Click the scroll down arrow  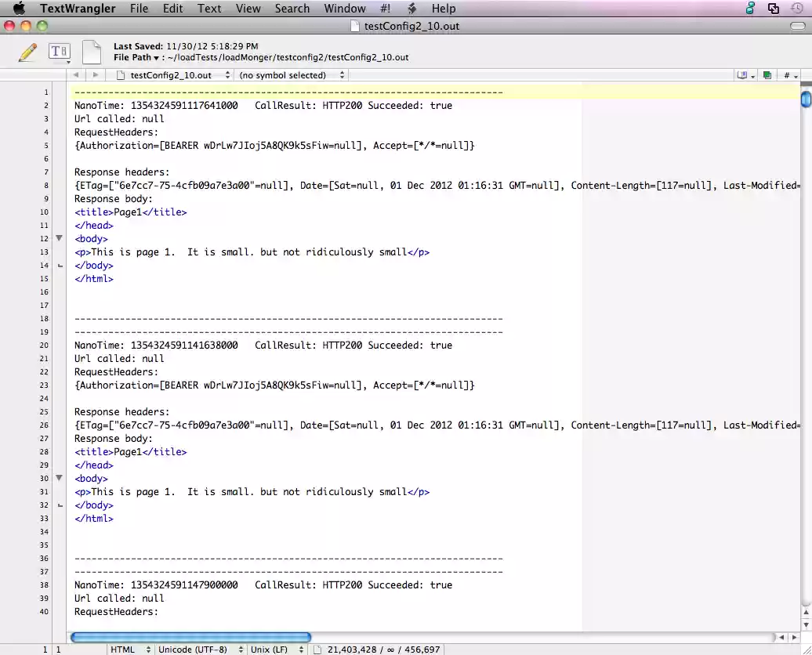(x=806, y=624)
